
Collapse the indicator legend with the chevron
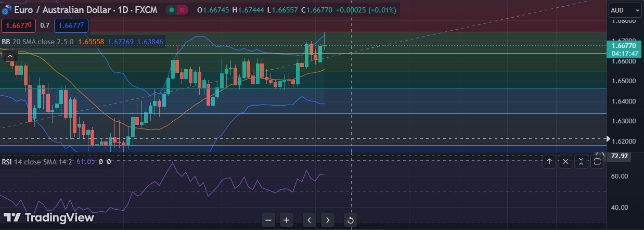click(x=10, y=56)
